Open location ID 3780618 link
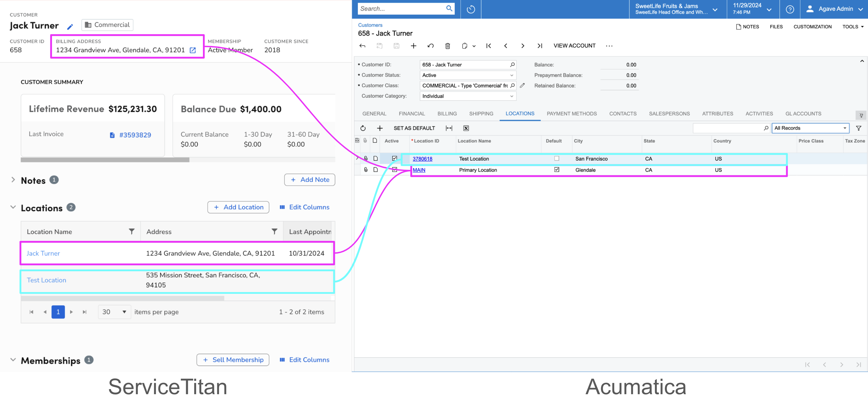Screen dimensions: 868x407 (x=422, y=159)
